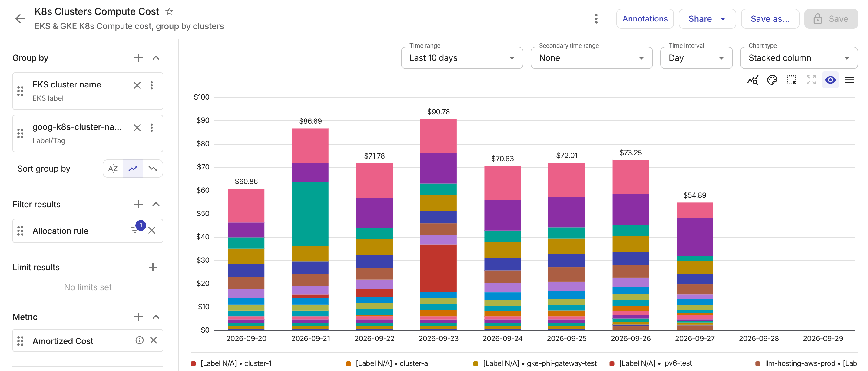Open the chart color palette
Screen dimensions: 868x371
772,80
